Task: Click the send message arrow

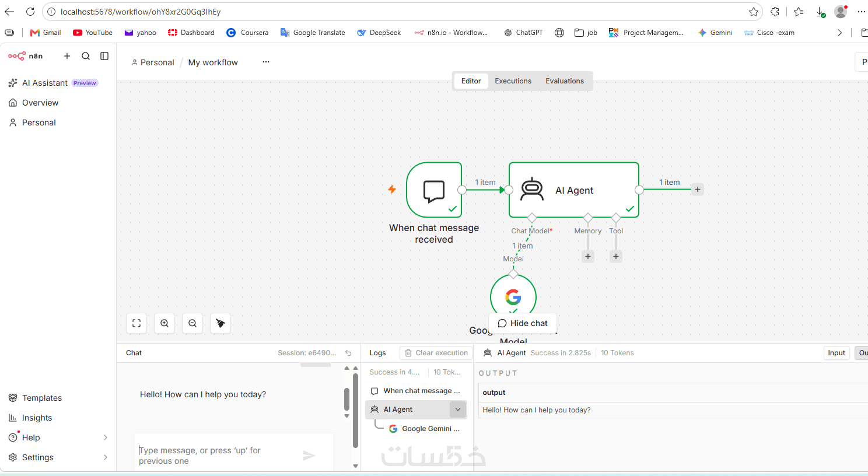Action: [x=309, y=456]
